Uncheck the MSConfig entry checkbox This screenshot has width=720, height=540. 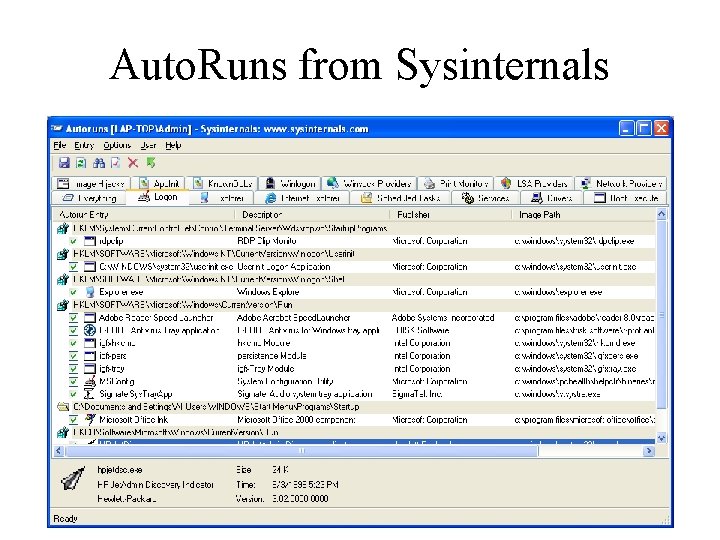(73, 381)
